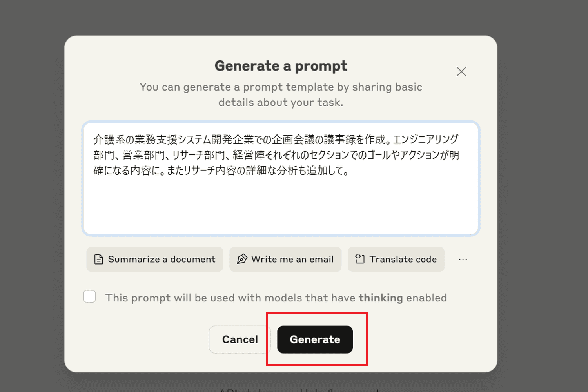Image resolution: width=588 pixels, height=392 pixels.
Task: Click the empty area below the Japanese text
Action: pos(281,208)
